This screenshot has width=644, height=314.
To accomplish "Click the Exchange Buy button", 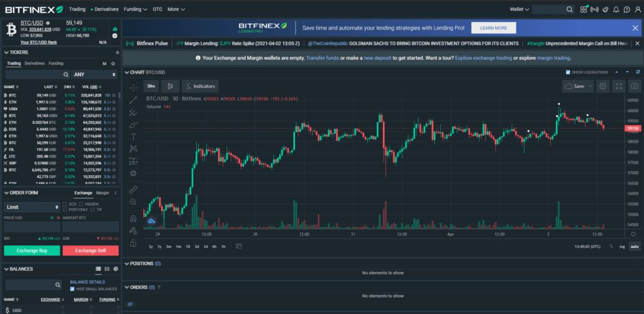I will pyautogui.click(x=32, y=250).
